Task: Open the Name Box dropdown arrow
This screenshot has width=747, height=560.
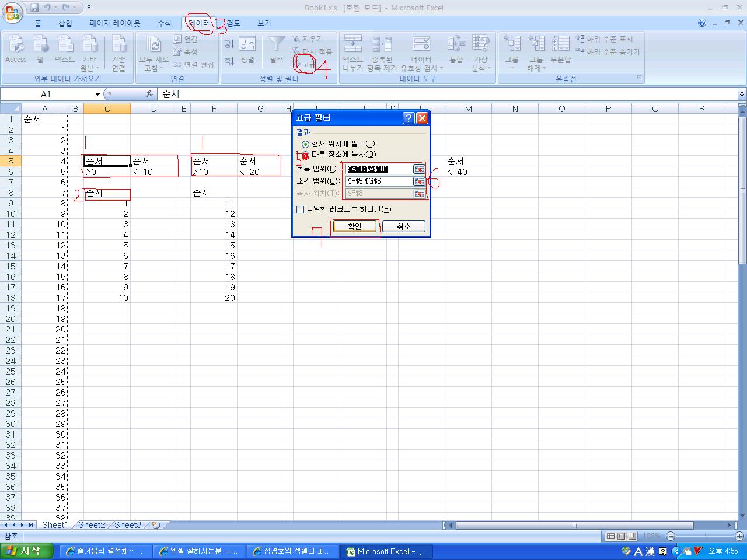Action: pos(97,94)
